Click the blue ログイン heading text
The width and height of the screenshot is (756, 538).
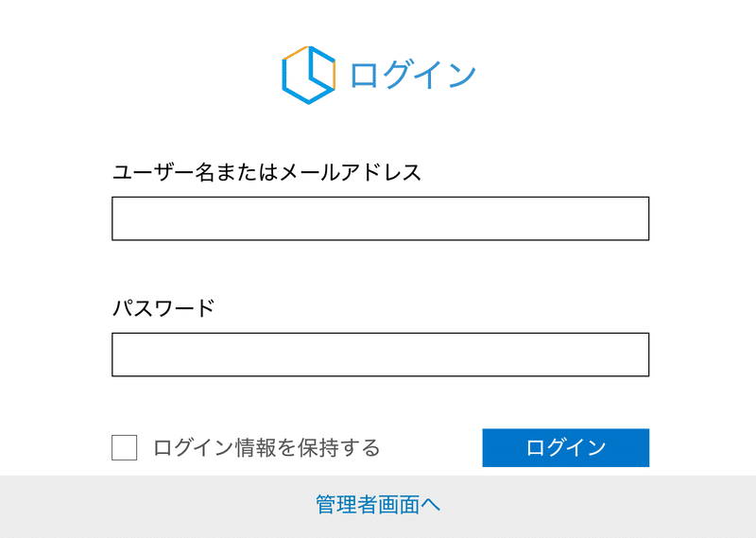413,76
